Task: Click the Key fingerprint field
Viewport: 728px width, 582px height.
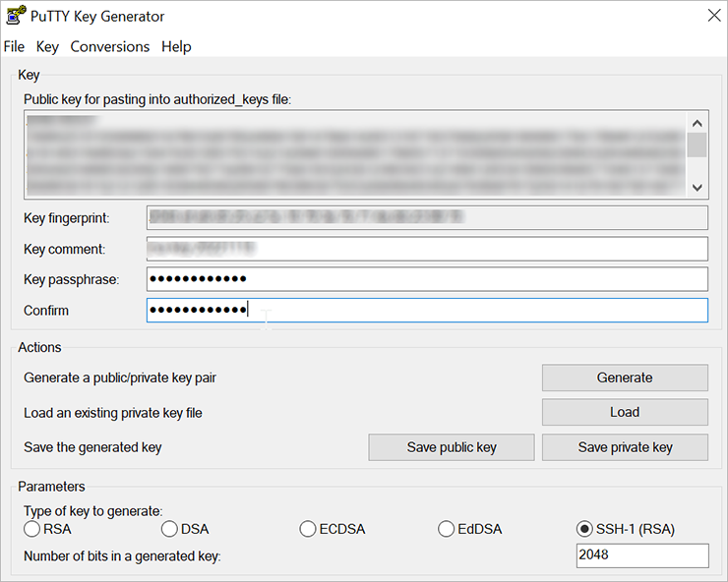Action: pos(427,217)
